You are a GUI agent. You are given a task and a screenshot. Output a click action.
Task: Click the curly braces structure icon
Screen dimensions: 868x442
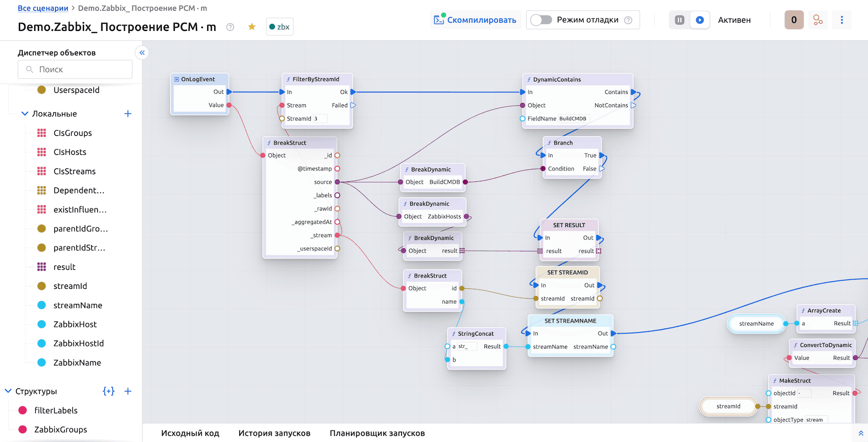pos(108,391)
